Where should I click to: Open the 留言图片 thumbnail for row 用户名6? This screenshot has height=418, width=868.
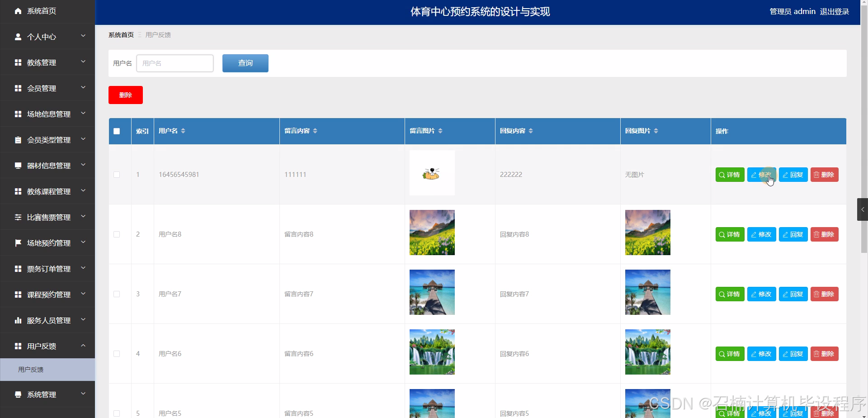pos(432,352)
